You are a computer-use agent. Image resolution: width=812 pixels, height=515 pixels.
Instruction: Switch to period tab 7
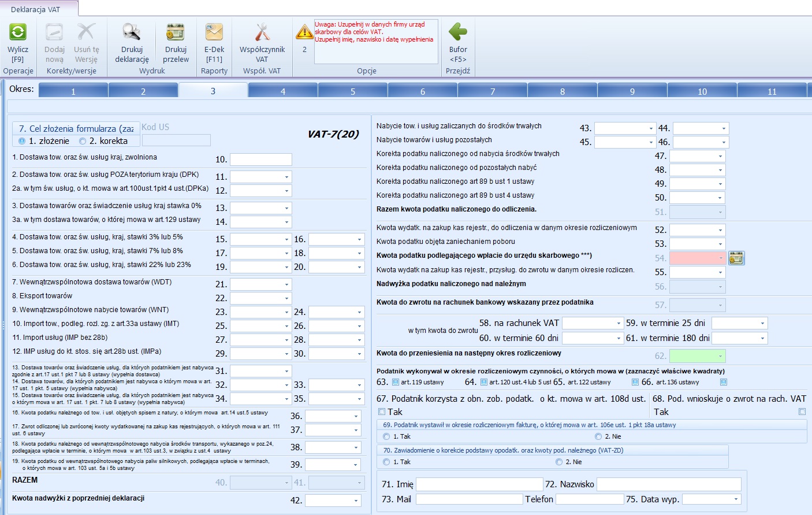tap(493, 91)
